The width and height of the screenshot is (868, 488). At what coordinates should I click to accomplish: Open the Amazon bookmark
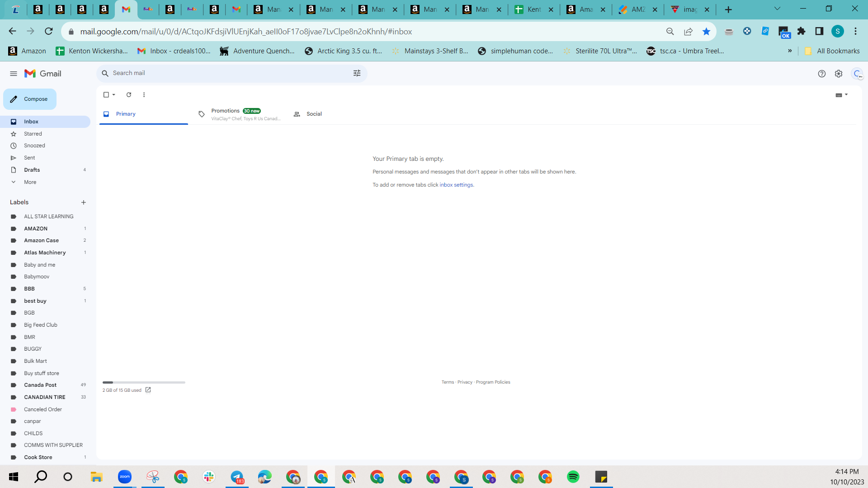click(x=27, y=51)
